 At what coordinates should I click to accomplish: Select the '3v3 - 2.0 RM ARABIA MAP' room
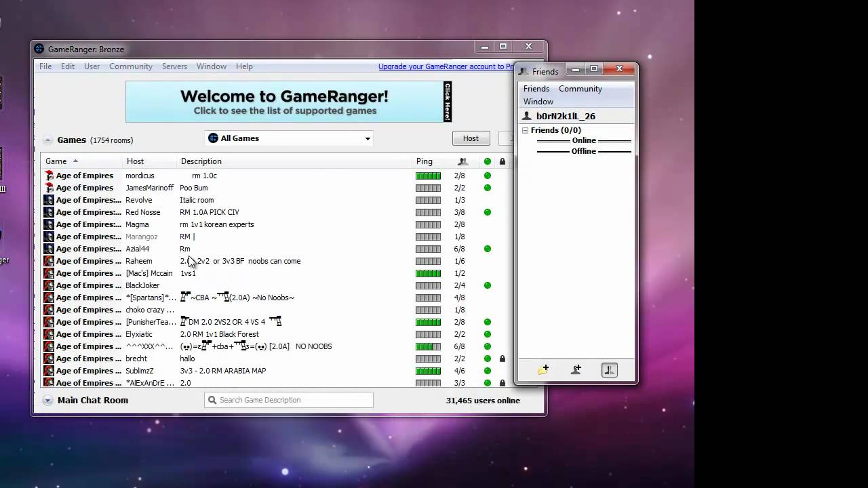[223, 371]
